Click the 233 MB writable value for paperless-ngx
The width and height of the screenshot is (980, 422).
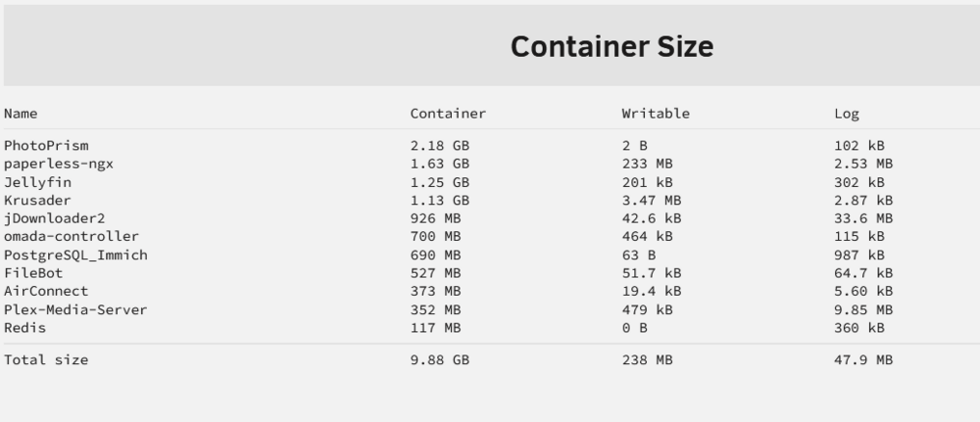click(x=648, y=164)
